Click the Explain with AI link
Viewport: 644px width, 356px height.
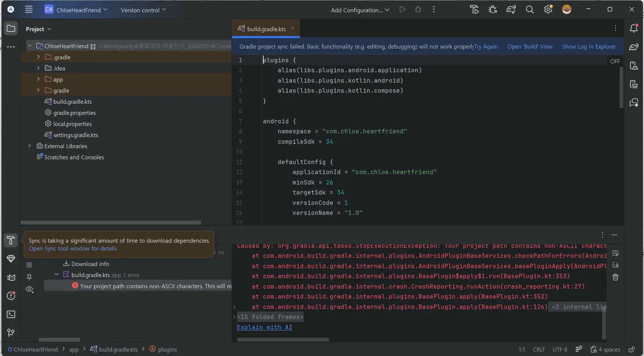coord(265,327)
